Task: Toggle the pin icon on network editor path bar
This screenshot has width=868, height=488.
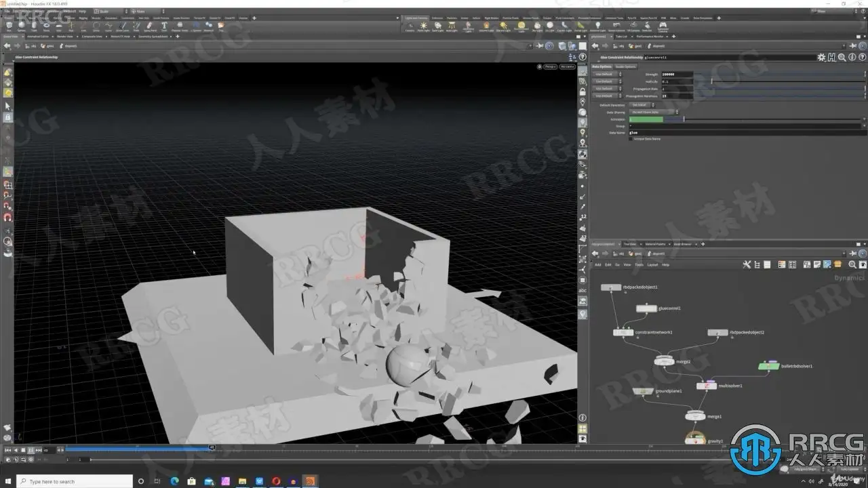Action: [853, 253]
